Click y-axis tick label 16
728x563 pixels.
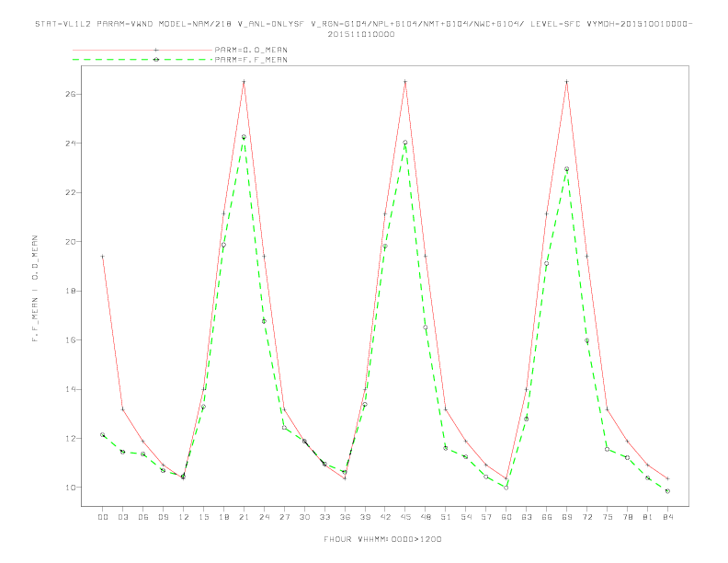click(x=71, y=340)
